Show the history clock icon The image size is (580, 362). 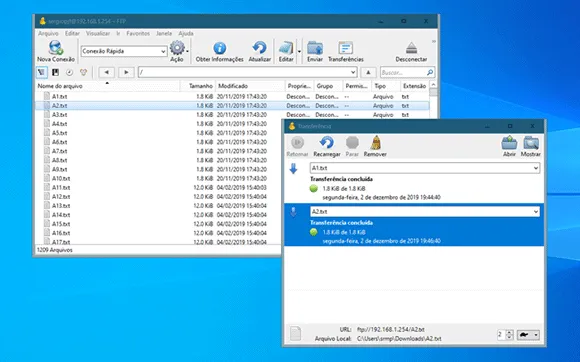70,72
